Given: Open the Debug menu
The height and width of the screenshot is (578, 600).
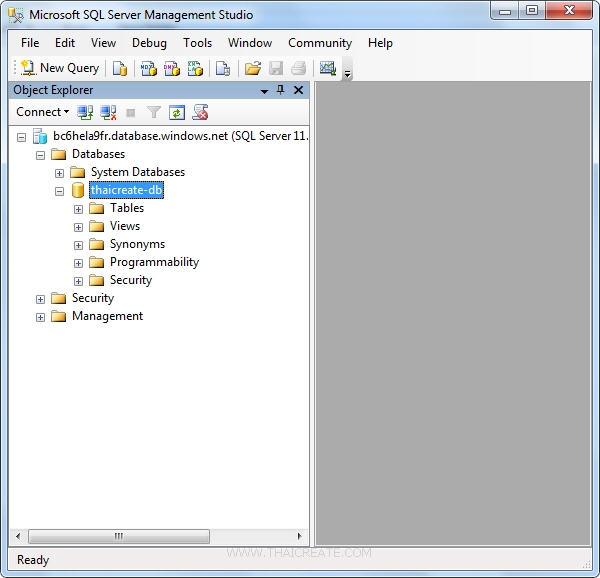Looking at the screenshot, I should (149, 43).
